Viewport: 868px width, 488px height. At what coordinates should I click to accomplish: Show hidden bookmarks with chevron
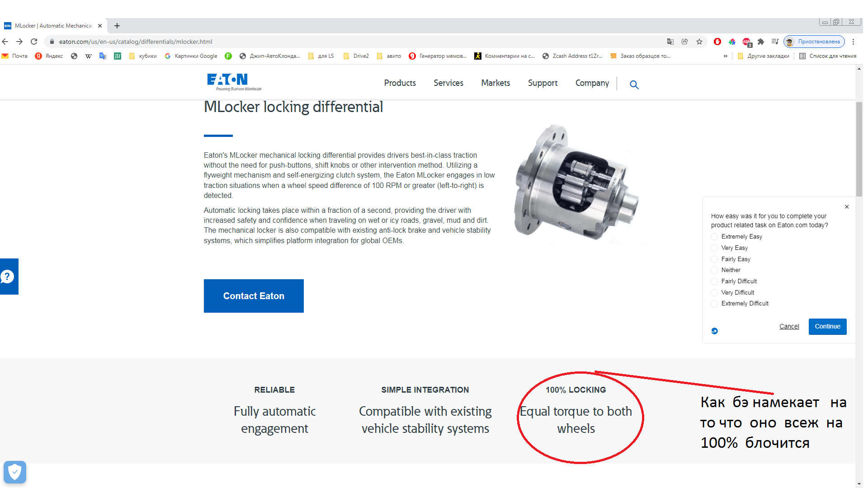pyautogui.click(x=726, y=56)
